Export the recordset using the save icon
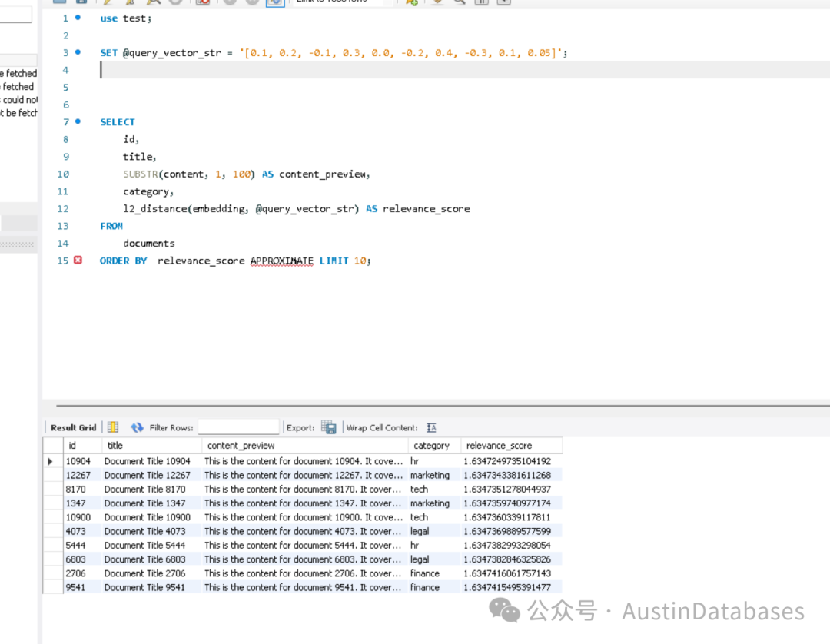Screen dimensions: 830x644 pos(329,427)
